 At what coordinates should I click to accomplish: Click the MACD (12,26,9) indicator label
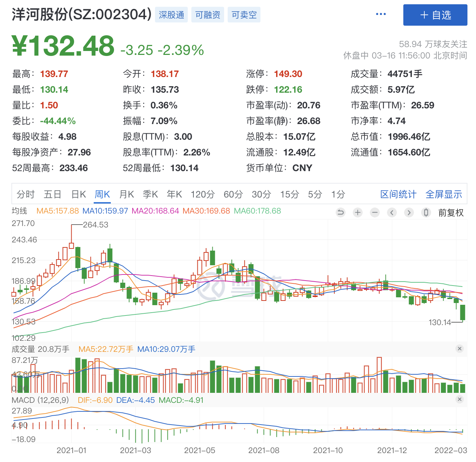coord(40,400)
